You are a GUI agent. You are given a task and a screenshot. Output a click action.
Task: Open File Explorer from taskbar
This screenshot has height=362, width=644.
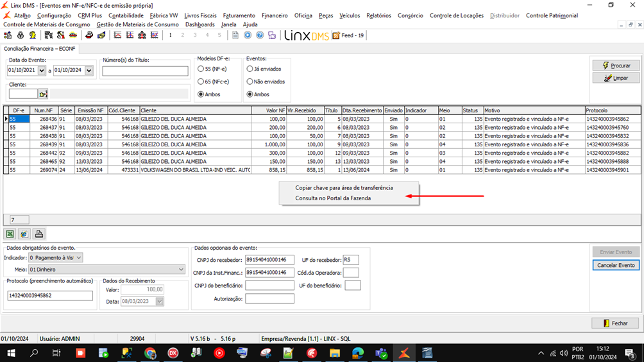pos(335,353)
